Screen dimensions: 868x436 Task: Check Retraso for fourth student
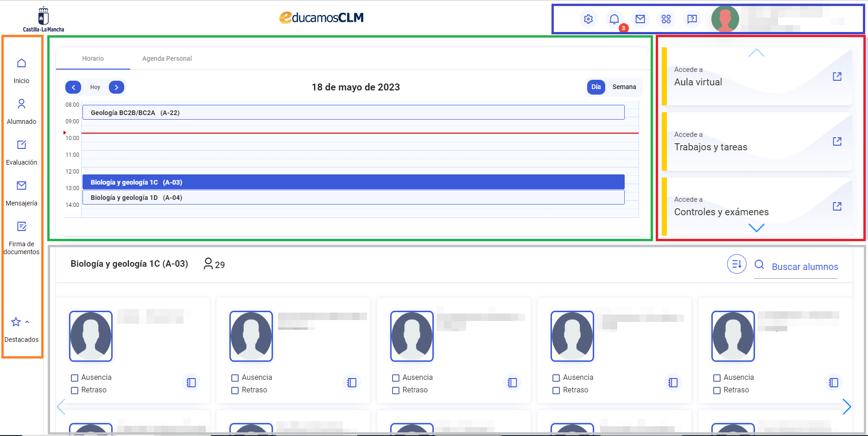tap(556, 391)
